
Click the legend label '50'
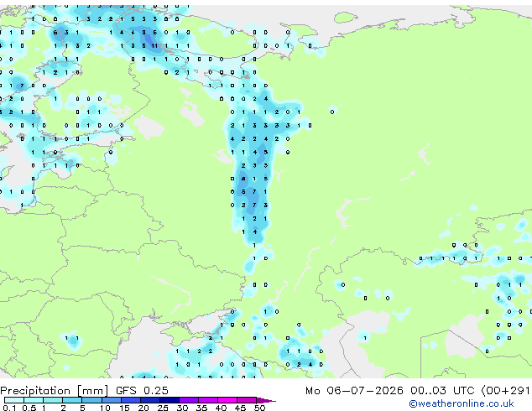259,408
